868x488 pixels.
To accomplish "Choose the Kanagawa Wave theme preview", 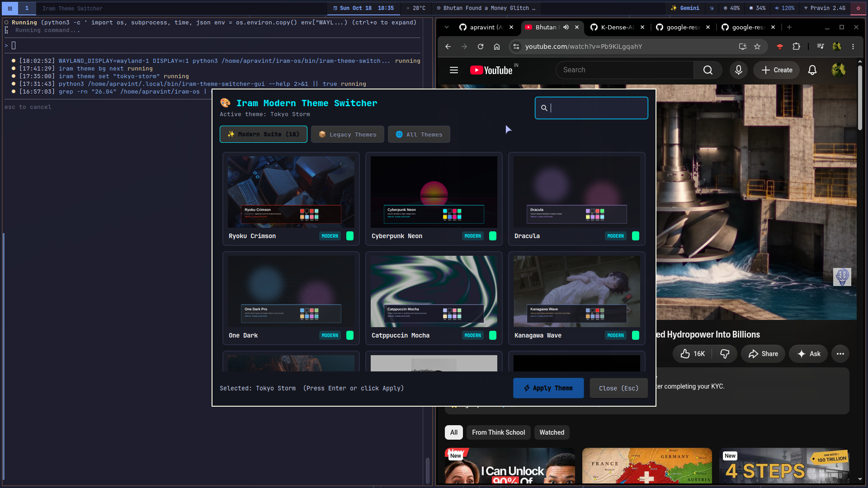I will tap(577, 291).
